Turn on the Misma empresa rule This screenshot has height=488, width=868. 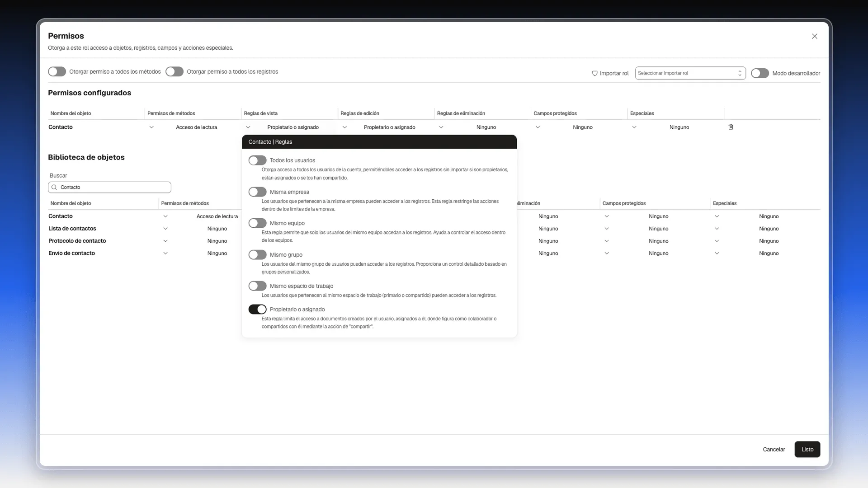(257, 192)
